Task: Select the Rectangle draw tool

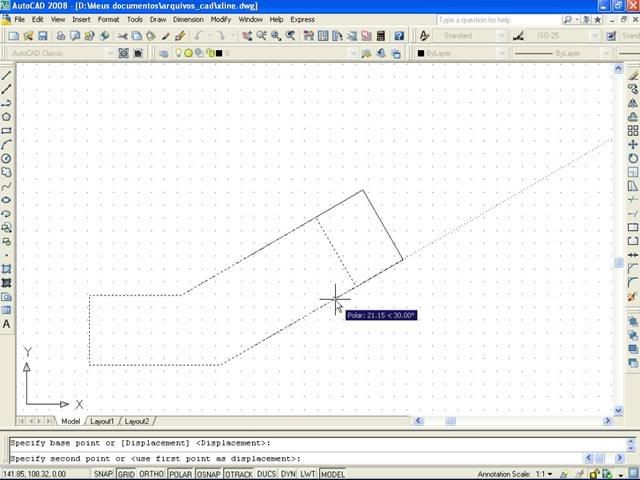Action: pyautogui.click(x=6, y=131)
